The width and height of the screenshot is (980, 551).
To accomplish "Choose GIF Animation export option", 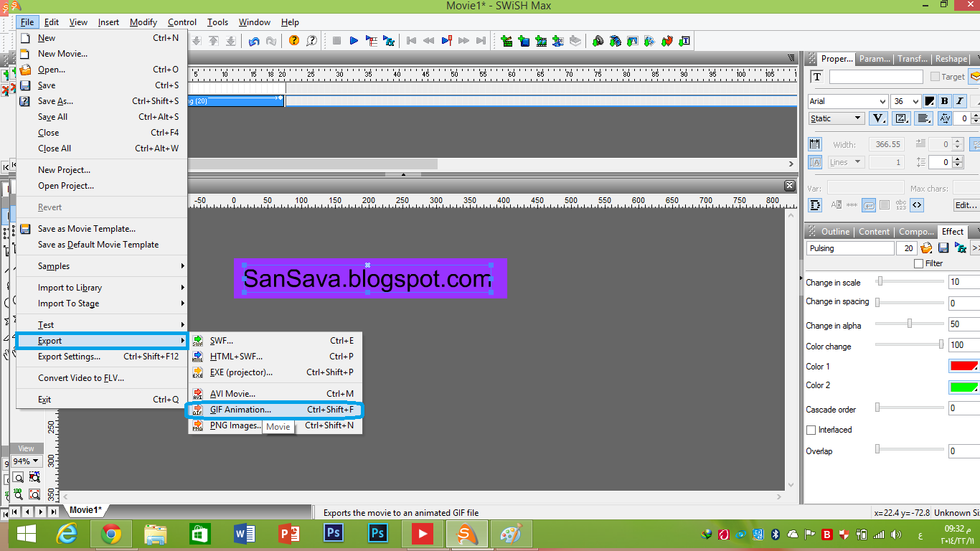I will 275,410.
